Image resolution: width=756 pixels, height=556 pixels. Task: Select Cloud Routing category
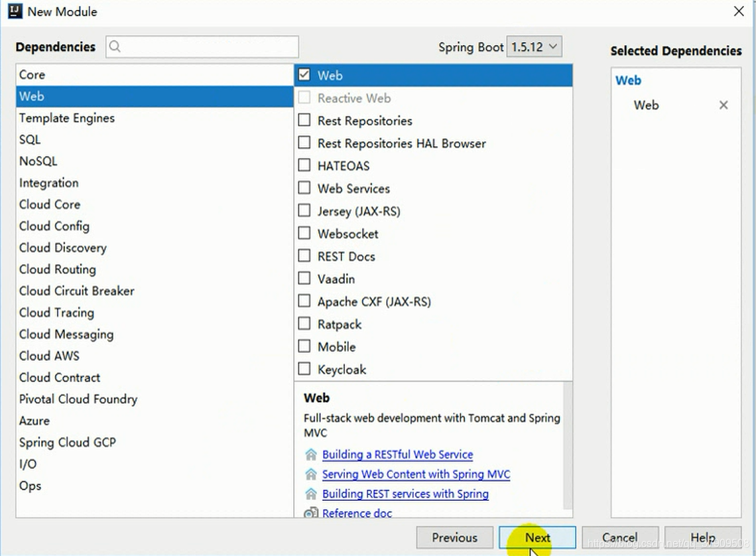155,269
